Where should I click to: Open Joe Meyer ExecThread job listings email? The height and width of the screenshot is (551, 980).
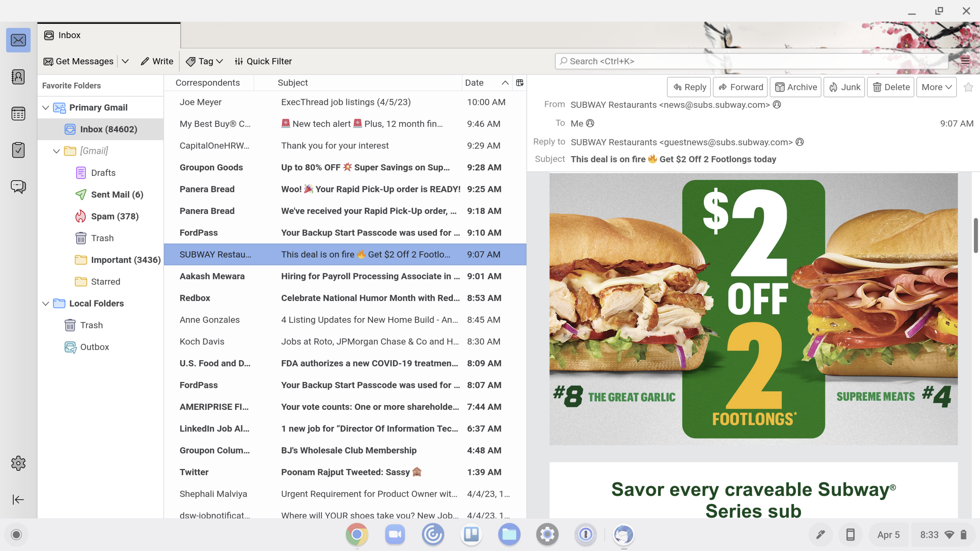coord(345,102)
